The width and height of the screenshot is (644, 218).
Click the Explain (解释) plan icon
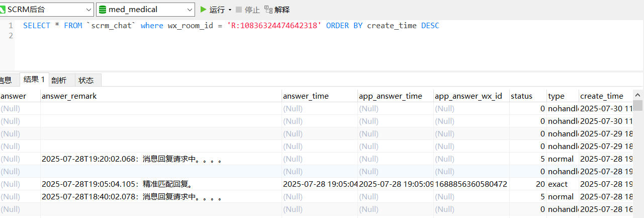268,9
